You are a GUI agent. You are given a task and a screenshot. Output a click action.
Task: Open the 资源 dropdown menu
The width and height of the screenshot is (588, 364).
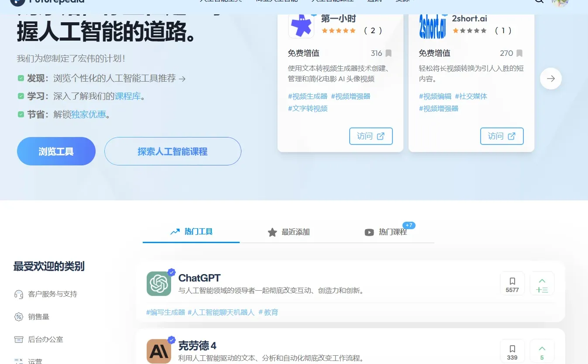pos(402,1)
